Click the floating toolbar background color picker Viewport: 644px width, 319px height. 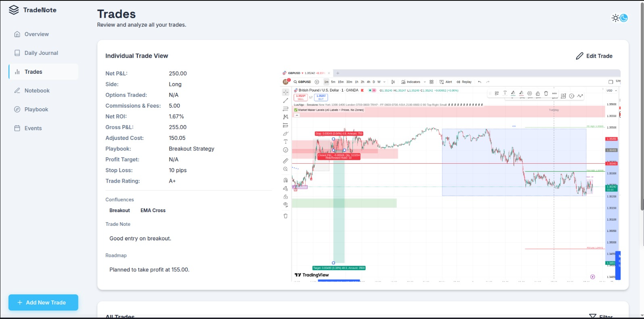point(522,93)
